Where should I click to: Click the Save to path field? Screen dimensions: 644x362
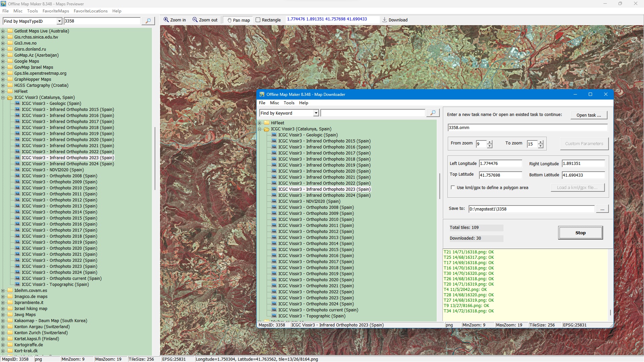click(531, 209)
